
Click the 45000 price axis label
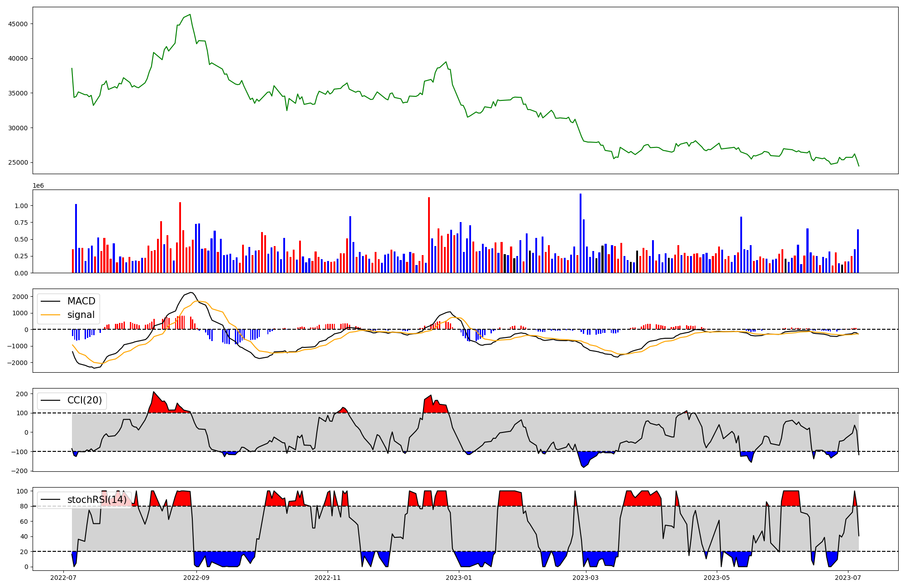click(x=18, y=24)
